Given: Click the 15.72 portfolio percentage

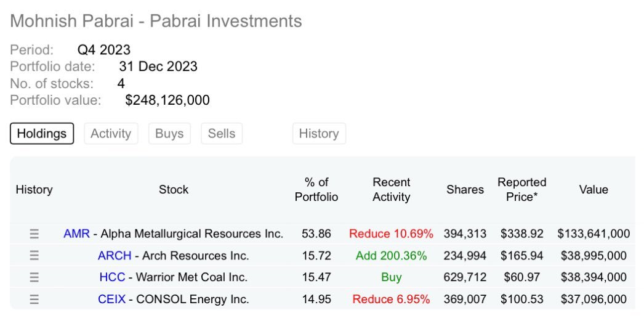Looking at the screenshot, I should coord(316,256).
